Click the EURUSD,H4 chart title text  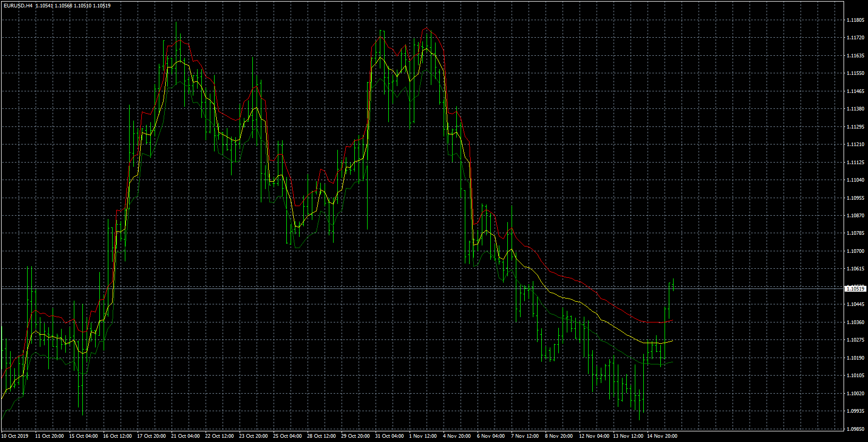[x=18, y=6]
